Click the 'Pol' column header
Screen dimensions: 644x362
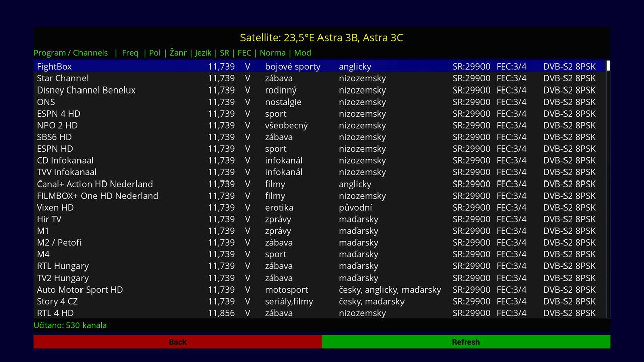(x=155, y=53)
